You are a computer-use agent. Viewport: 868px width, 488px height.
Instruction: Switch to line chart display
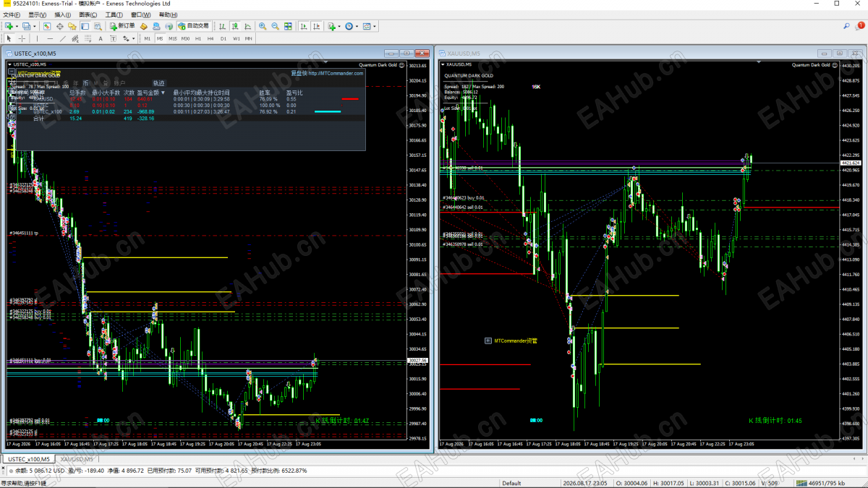pyautogui.click(x=247, y=26)
